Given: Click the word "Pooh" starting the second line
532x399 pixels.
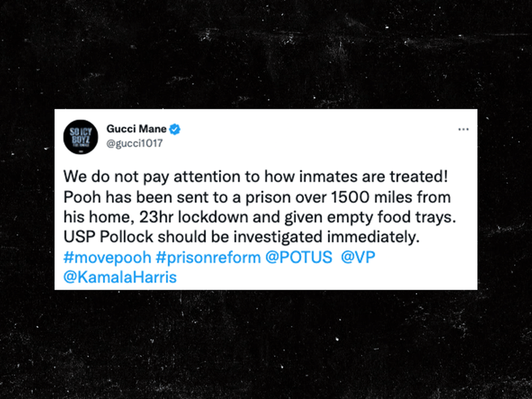Looking at the screenshot, I should pos(81,199).
